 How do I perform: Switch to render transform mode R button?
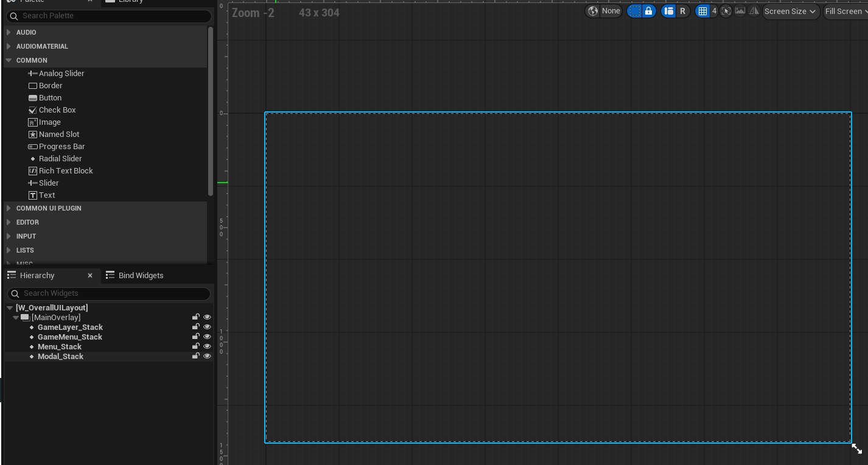pos(682,11)
